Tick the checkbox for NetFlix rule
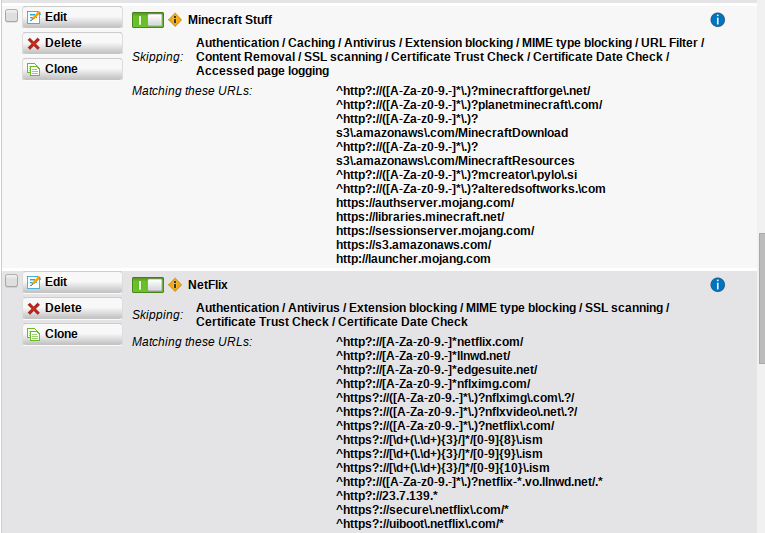Viewport: 765px width, 533px height. coord(12,281)
